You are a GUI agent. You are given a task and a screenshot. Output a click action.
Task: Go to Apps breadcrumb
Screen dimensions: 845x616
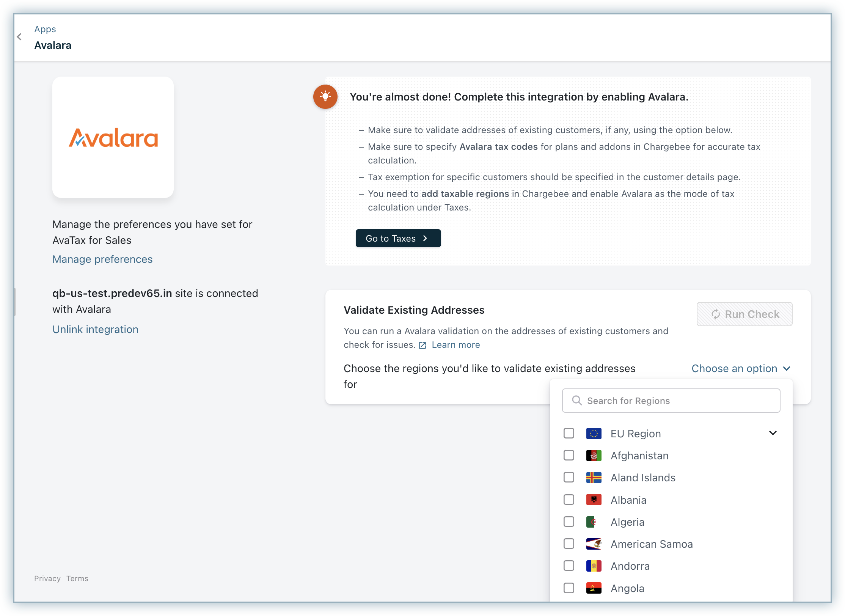pos(45,29)
